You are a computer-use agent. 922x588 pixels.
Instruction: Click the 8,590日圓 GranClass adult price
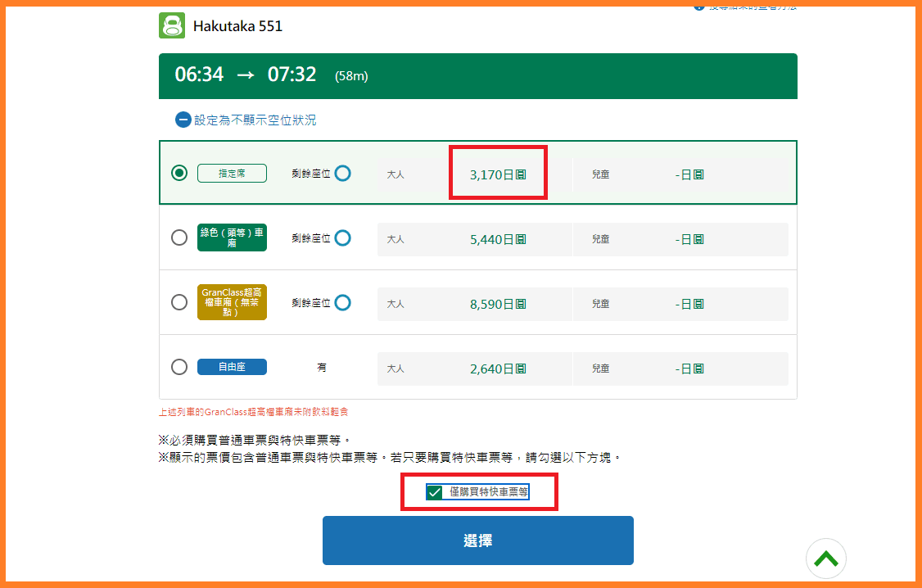[497, 304]
